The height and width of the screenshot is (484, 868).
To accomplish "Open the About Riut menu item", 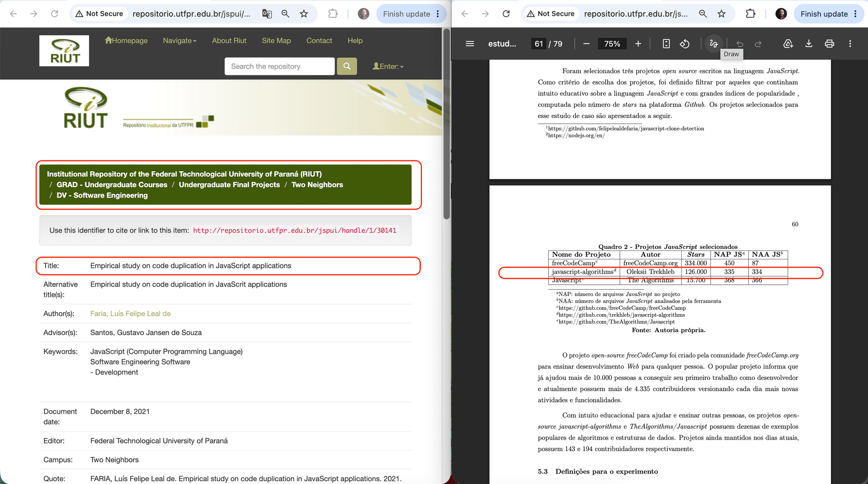I will pos(229,41).
